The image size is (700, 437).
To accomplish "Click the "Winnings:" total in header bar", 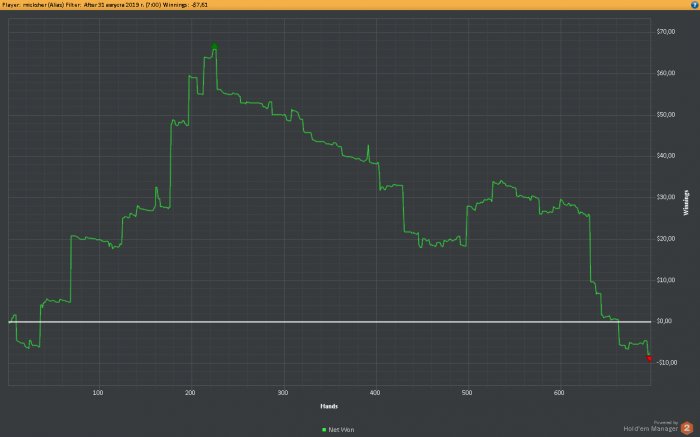I will [185, 5].
